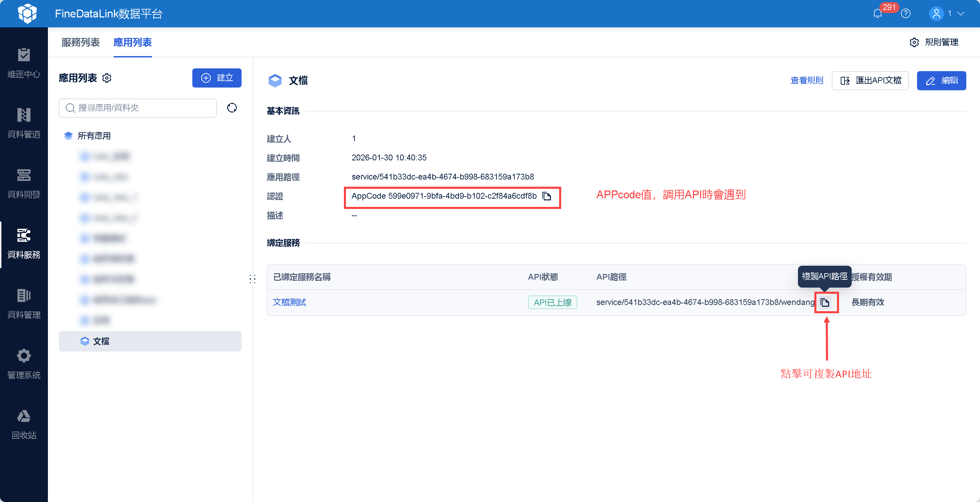Open the 資料開發 sidebar icon
980x502 pixels.
pyautogui.click(x=24, y=183)
